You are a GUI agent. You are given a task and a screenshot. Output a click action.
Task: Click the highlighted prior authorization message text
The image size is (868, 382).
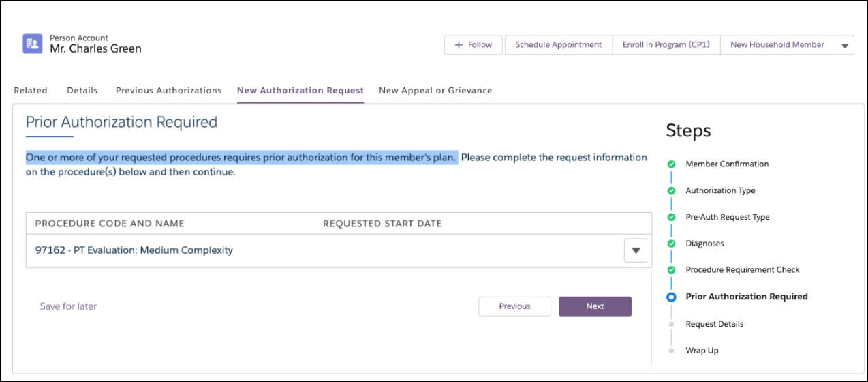241,158
